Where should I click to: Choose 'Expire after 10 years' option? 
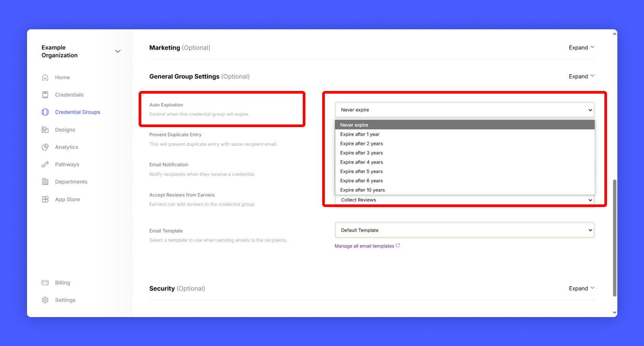click(x=362, y=190)
